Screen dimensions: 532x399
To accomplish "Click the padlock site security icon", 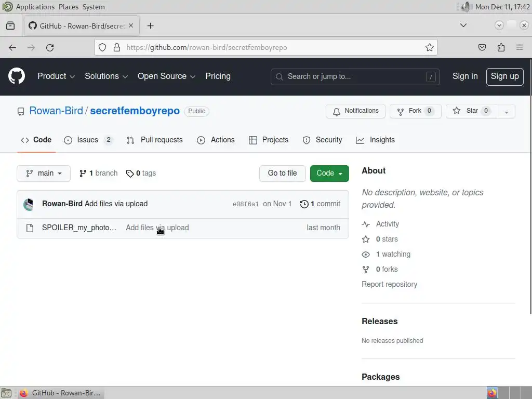I will pyautogui.click(x=117, y=47).
